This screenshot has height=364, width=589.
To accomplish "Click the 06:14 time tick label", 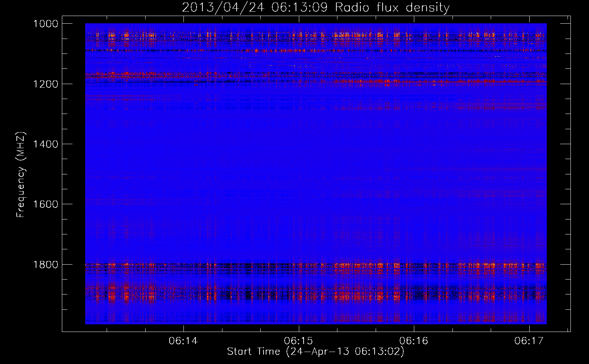I will click(x=183, y=341).
